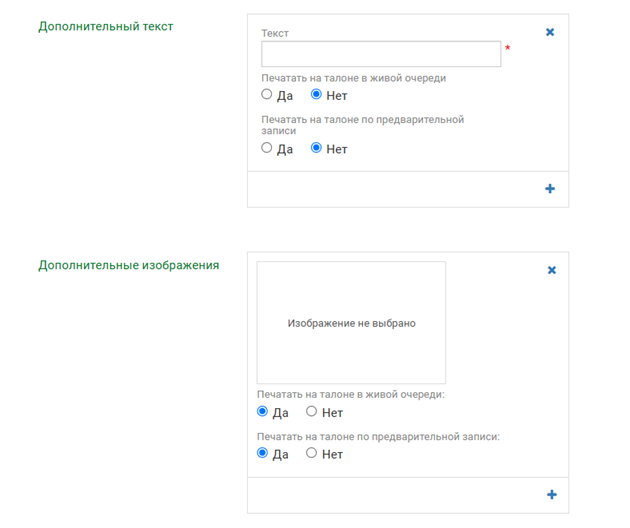
Task: Set Нет for image pre-booking ticket printing
Action: (x=312, y=453)
